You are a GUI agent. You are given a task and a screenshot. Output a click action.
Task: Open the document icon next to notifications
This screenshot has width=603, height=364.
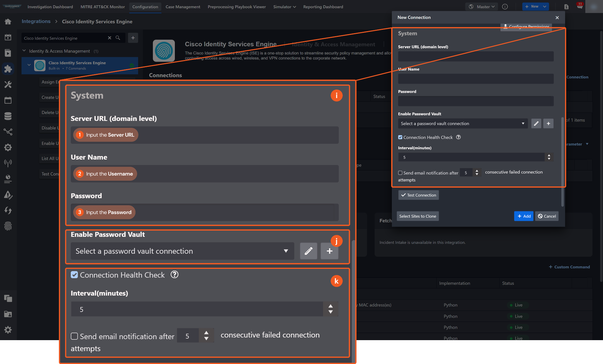click(x=566, y=7)
